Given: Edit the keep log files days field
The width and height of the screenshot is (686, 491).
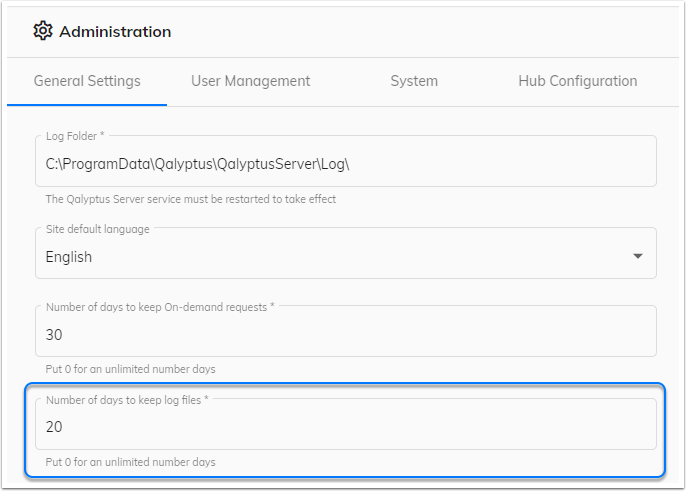Looking at the screenshot, I should [346, 424].
